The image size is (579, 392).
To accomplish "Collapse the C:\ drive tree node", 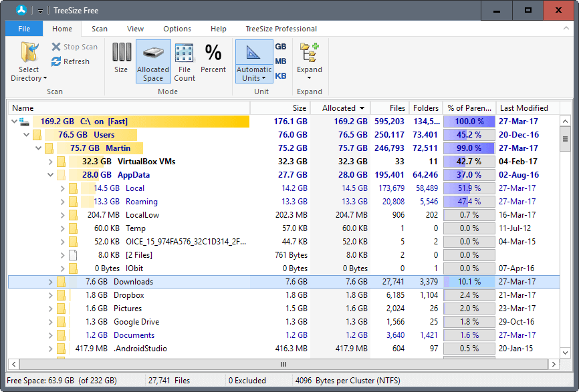I will pos(14,122).
